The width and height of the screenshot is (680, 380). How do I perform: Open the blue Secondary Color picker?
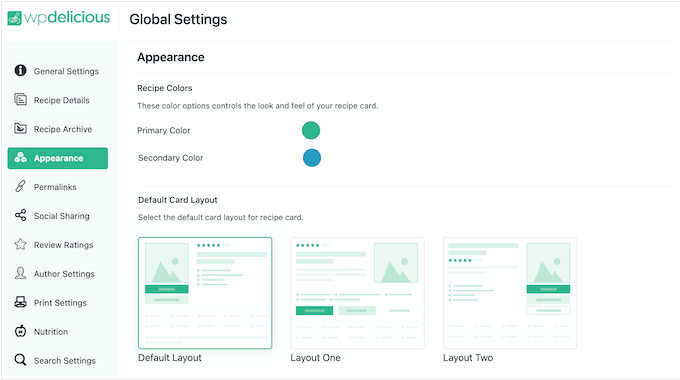pyautogui.click(x=312, y=158)
